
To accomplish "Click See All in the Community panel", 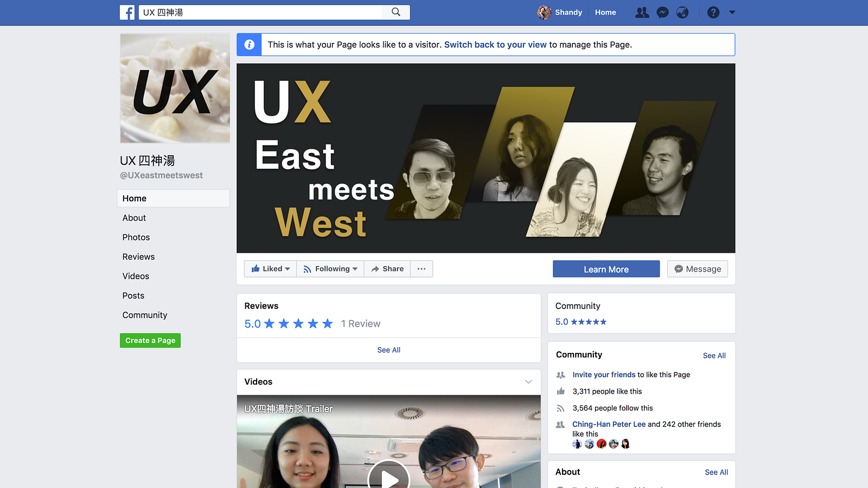I will click(x=714, y=356).
